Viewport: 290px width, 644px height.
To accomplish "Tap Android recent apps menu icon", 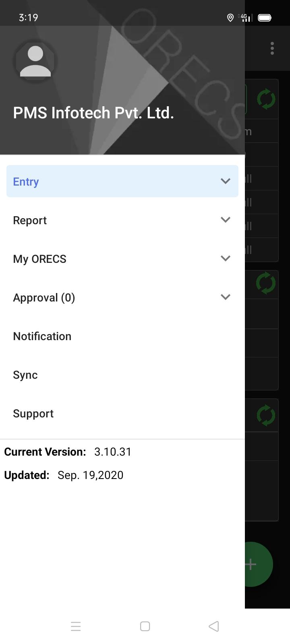I will click(x=76, y=626).
